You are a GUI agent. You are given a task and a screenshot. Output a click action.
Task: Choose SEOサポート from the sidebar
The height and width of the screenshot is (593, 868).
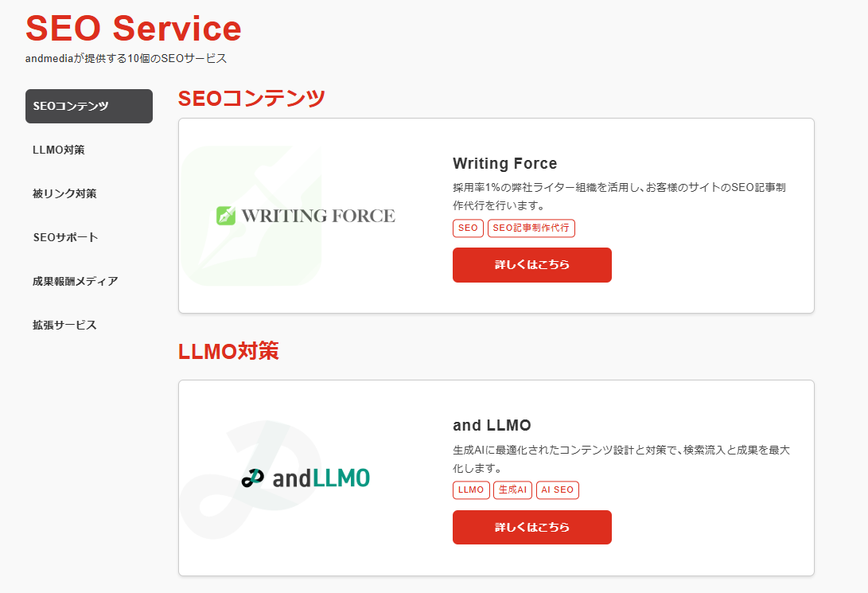(65, 237)
